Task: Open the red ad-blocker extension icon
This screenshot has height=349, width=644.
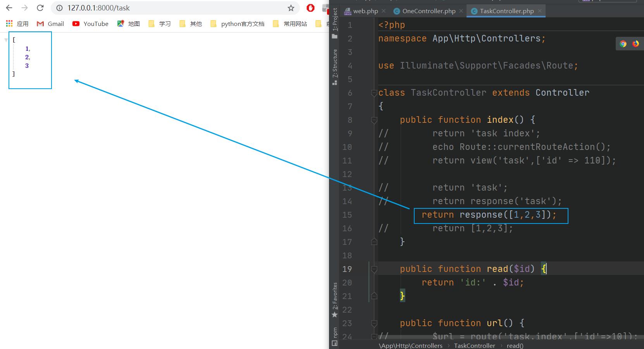Action: click(310, 7)
